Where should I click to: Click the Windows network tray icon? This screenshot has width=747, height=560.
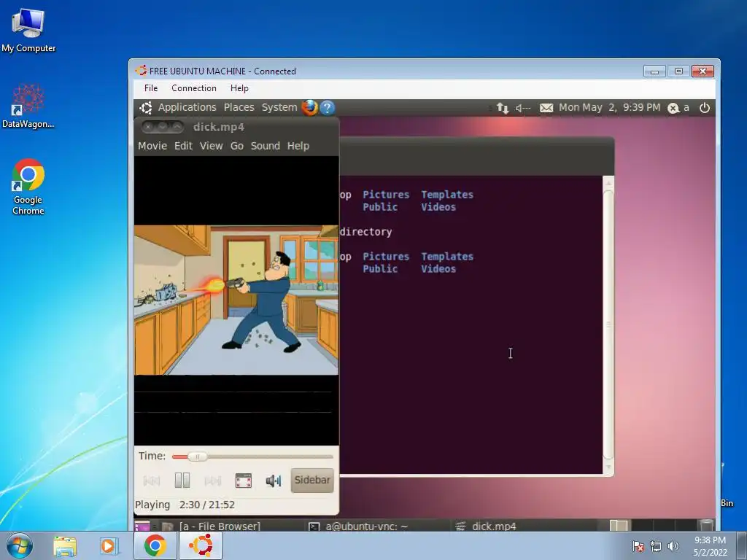[x=656, y=546]
